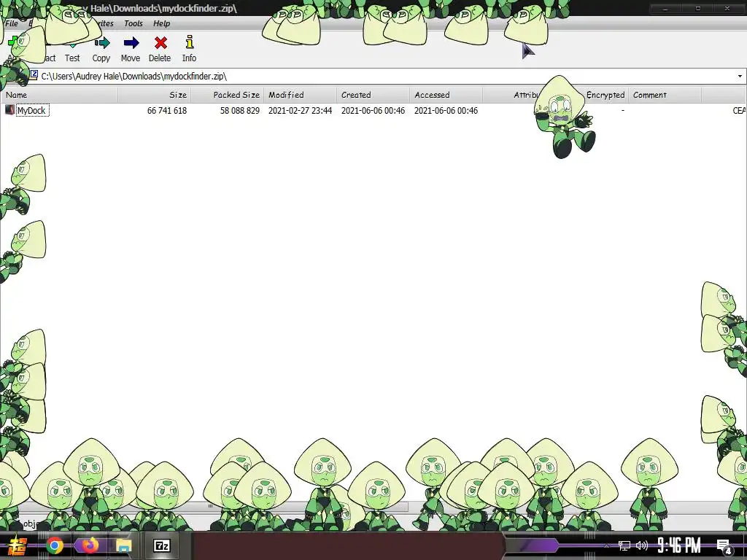This screenshot has height=560, width=747.
Task: Open the Tools menu
Action: [x=133, y=23]
